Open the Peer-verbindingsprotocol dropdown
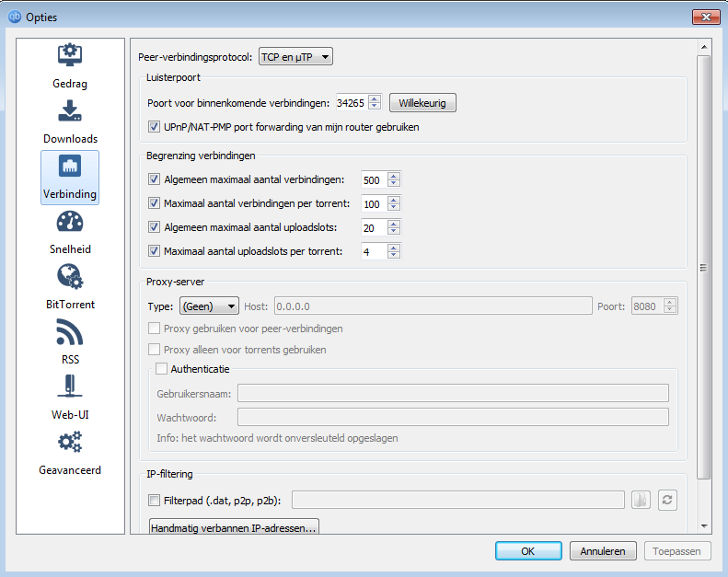The height and width of the screenshot is (577, 728). (x=295, y=57)
